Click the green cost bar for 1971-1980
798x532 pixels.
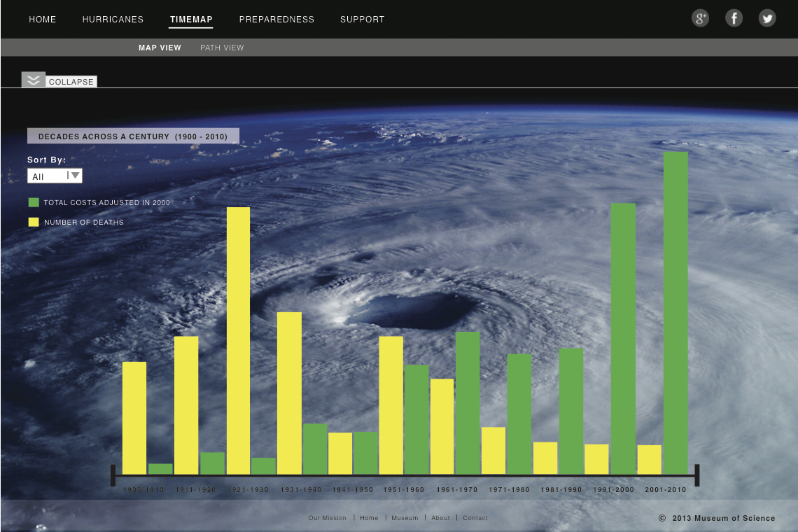click(x=519, y=414)
